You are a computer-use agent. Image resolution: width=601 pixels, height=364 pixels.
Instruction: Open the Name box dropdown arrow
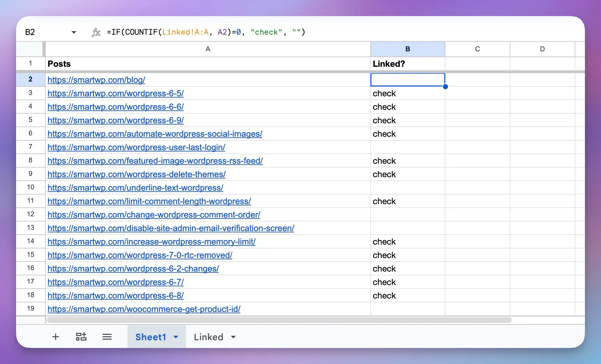[74, 32]
